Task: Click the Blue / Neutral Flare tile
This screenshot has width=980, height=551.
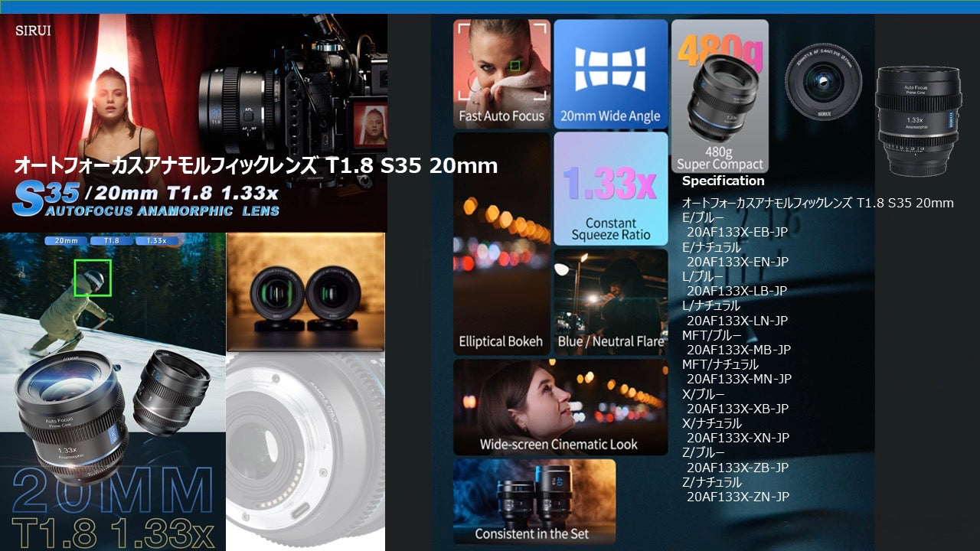Action: [x=610, y=302]
